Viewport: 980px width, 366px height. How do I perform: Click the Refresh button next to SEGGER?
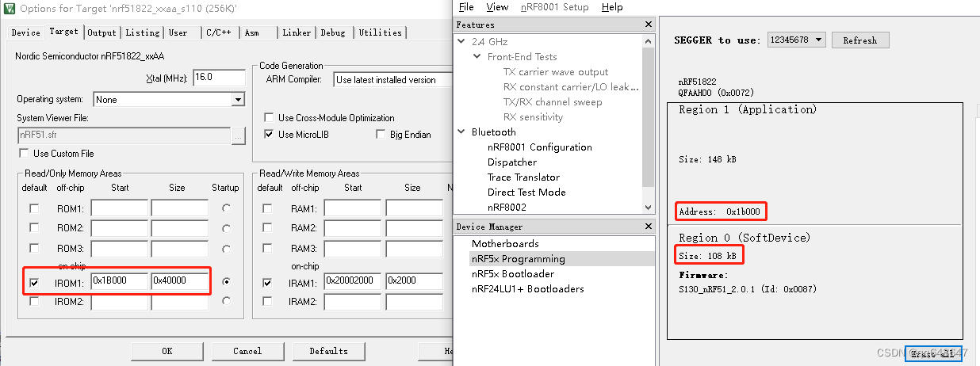coord(860,40)
